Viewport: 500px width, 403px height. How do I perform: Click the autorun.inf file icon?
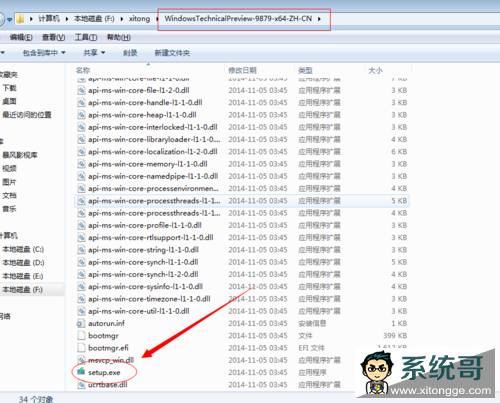coord(81,323)
